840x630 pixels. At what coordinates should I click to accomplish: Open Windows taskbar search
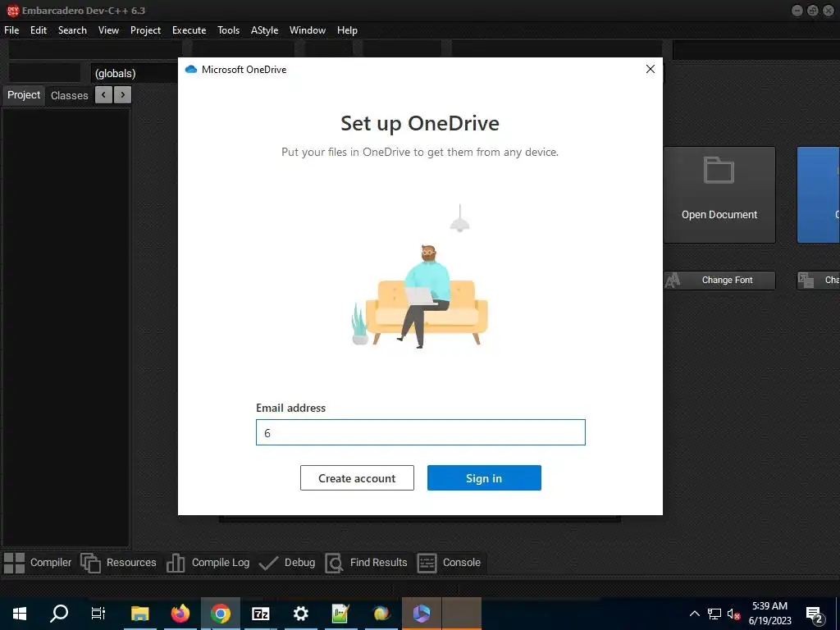tap(59, 614)
